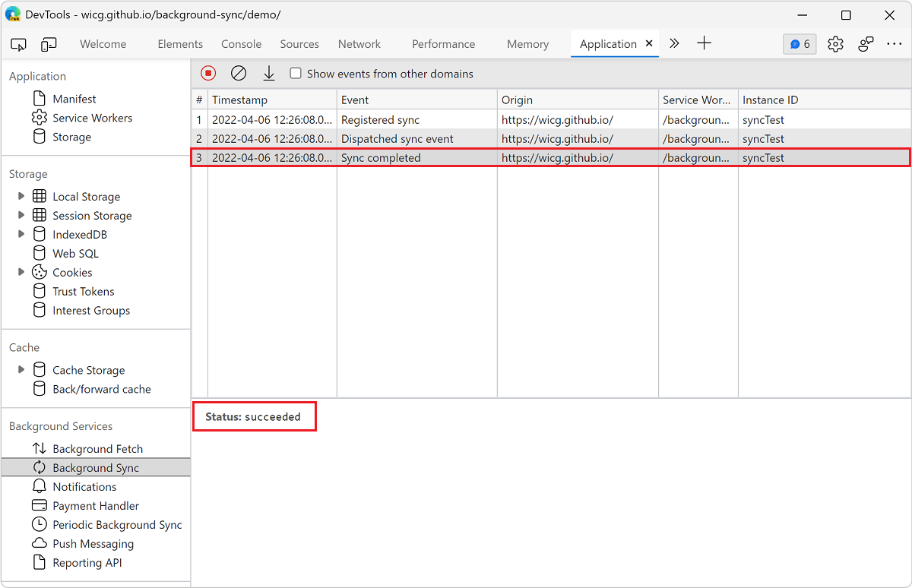Switch to the Console tab
912x588 pixels.
point(241,44)
